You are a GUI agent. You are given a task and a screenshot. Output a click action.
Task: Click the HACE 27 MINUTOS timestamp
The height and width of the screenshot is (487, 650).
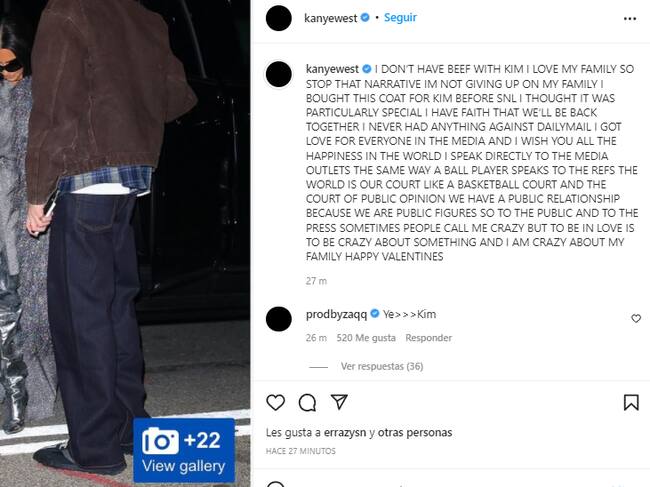[x=301, y=451]
